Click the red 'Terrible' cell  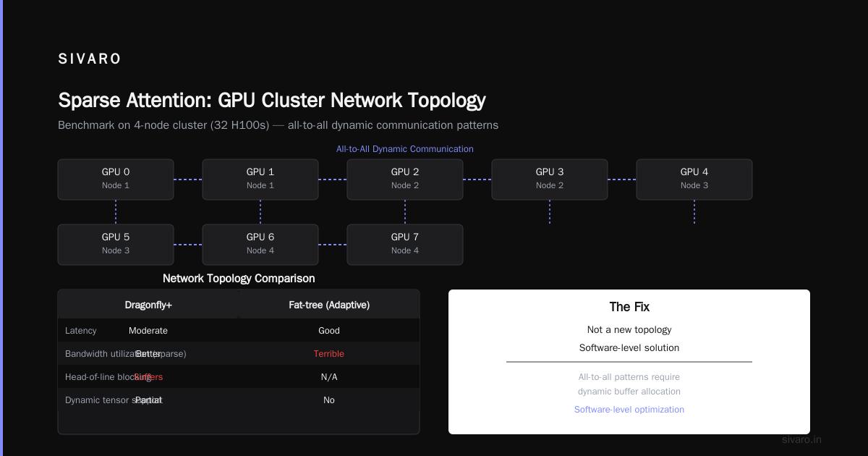(329, 354)
